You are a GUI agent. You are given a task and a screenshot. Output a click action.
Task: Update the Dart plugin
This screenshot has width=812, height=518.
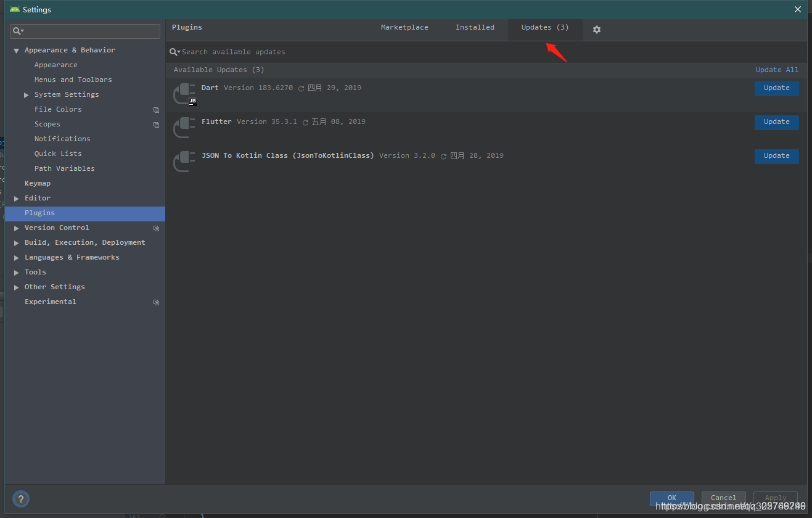click(x=776, y=88)
